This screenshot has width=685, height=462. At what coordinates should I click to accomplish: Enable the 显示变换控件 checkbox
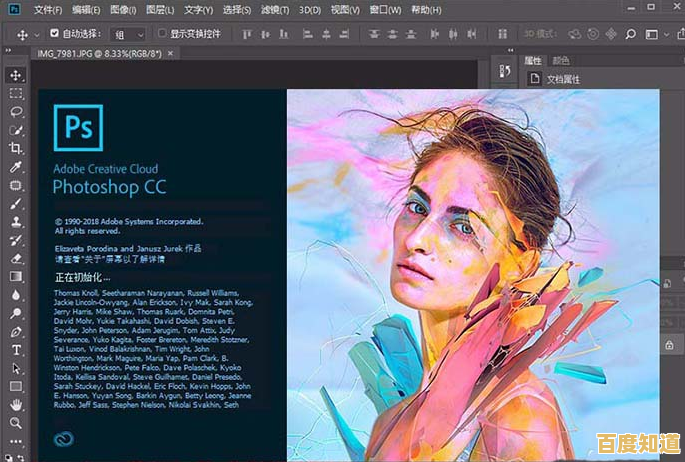point(162,33)
